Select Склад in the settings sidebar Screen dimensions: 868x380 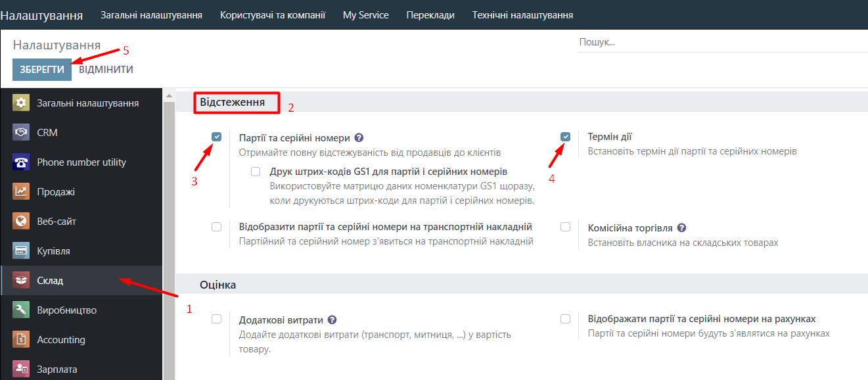click(50, 281)
